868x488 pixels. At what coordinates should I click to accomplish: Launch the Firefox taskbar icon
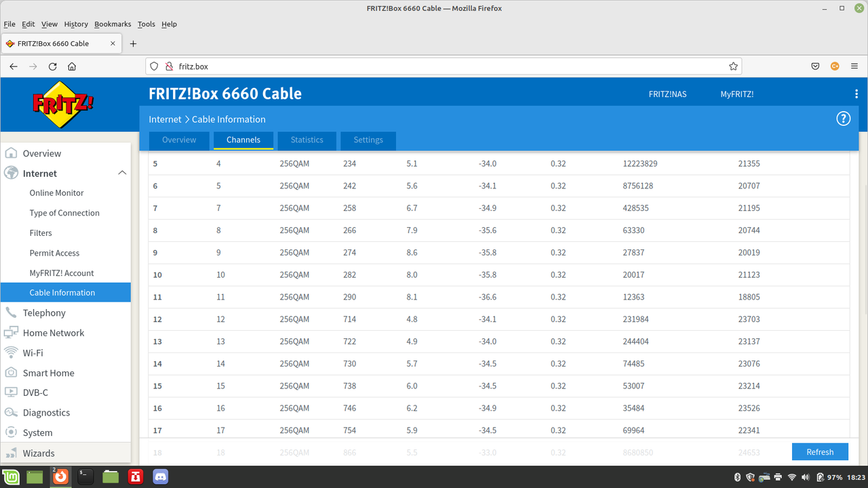[61, 476]
